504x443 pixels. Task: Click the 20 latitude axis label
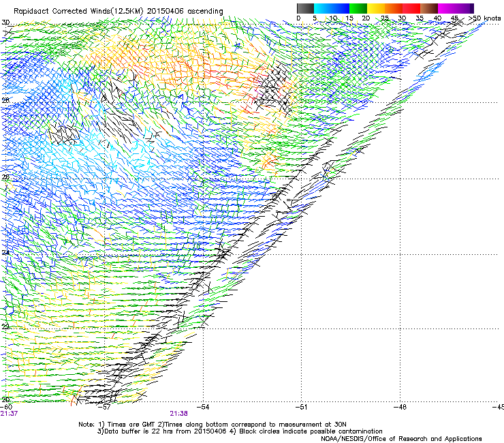(x=5, y=400)
